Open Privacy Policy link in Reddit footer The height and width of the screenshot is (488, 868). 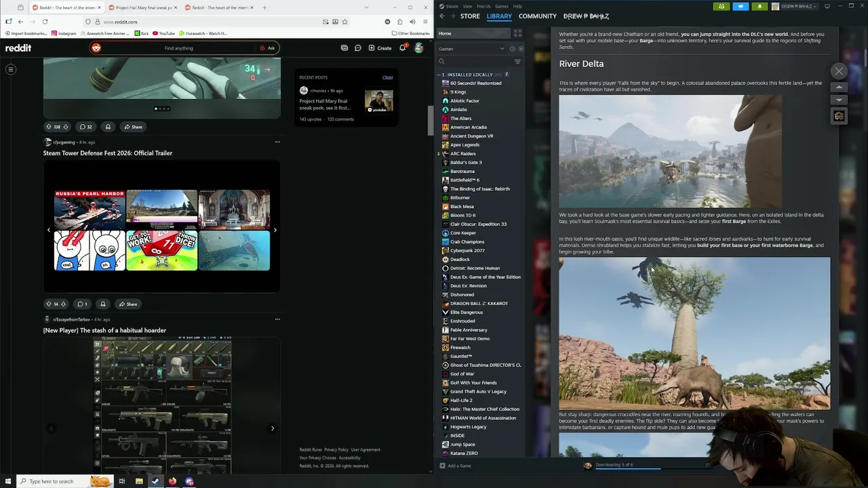click(x=336, y=449)
